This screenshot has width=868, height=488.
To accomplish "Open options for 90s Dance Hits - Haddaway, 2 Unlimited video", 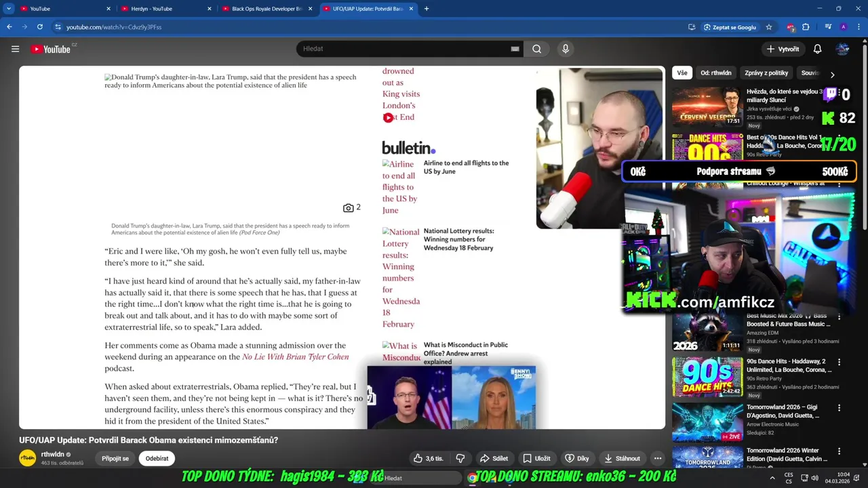I will pos(839,363).
